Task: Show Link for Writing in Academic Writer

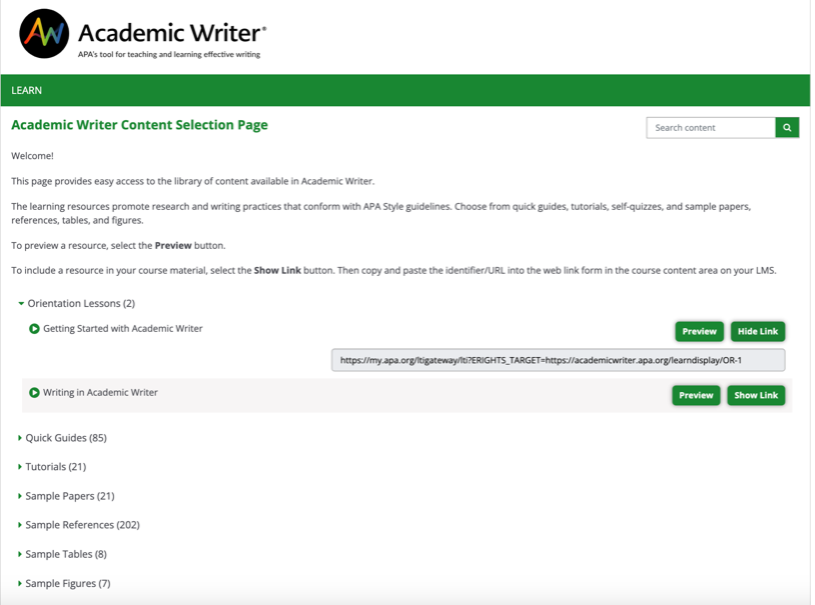Action: [x=756, y=395]
